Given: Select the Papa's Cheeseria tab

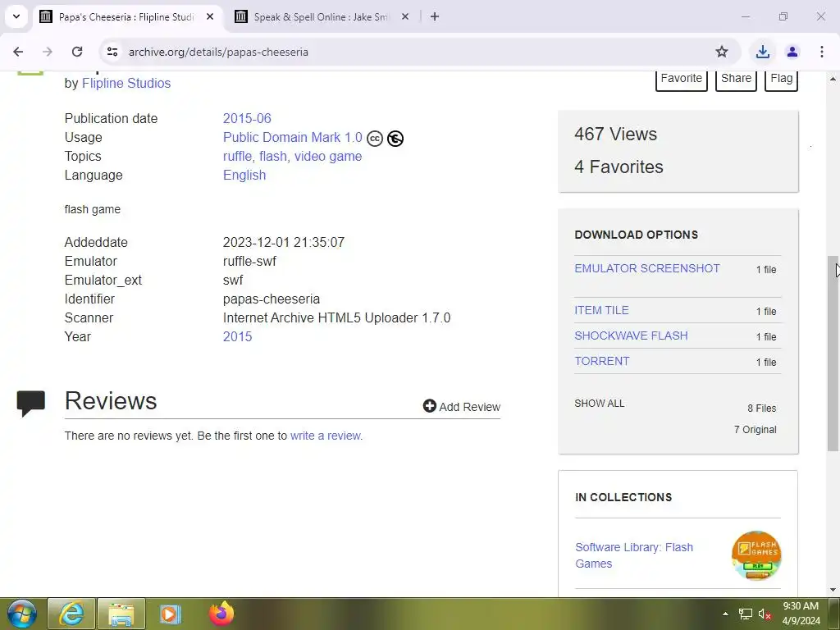Looking at the screenshot, I should [126, 16].
